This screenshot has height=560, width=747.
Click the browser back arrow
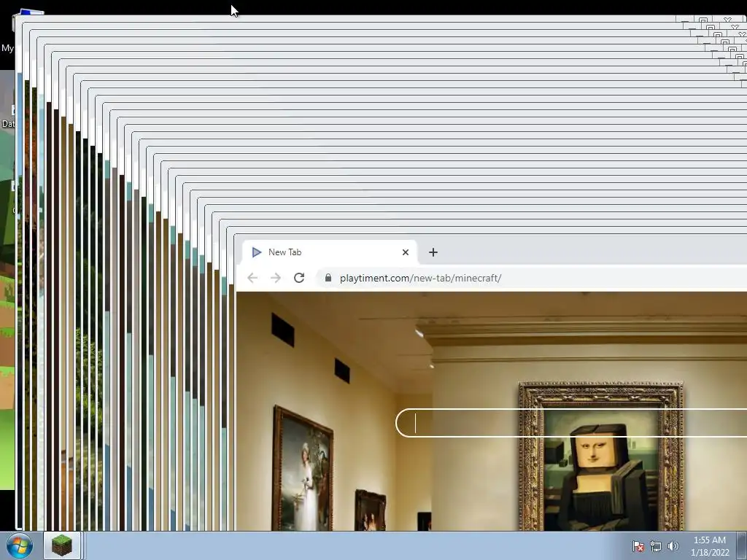point(252,278)
